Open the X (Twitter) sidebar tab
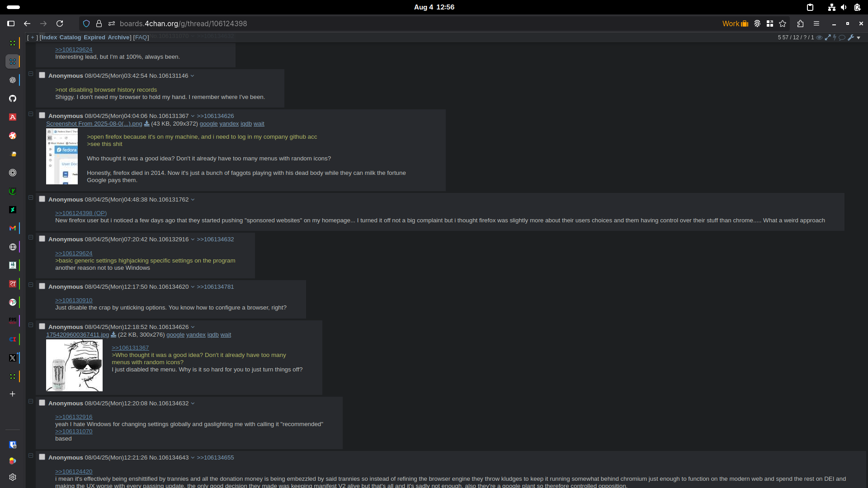Viewport: 868px width, 488px height. tap(13, 358)
